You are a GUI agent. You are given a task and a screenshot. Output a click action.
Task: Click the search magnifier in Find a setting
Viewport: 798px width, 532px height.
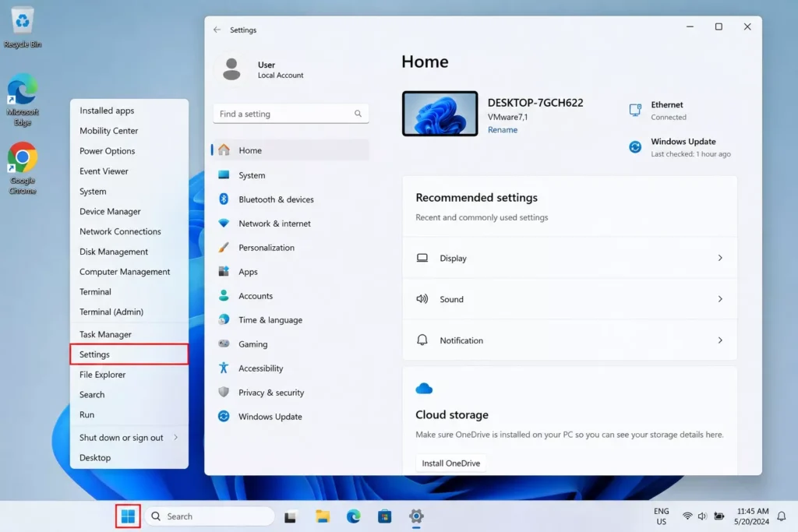coord(358,114)
